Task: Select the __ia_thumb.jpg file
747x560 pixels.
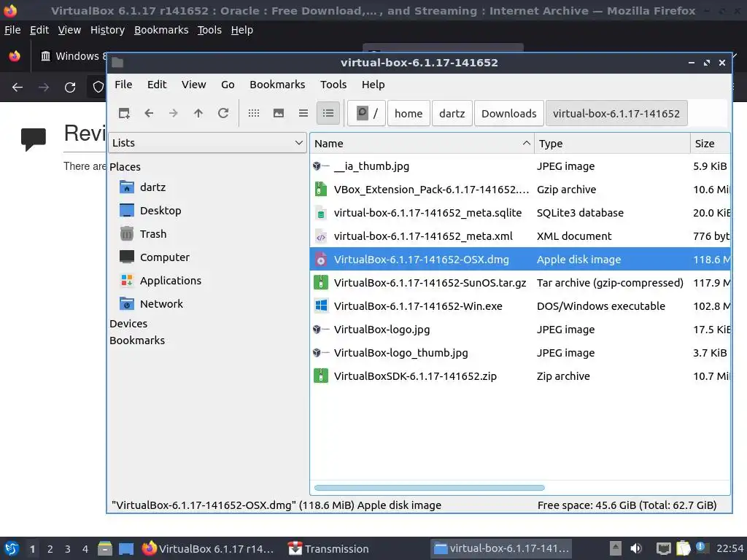Action: 519,166
